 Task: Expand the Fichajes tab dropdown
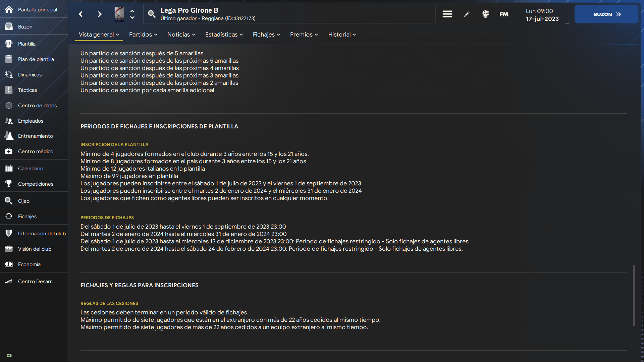267,35
